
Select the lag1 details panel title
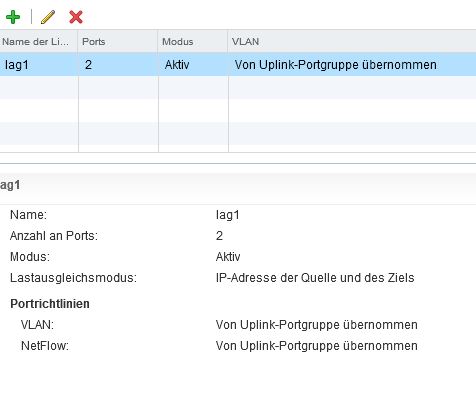click(x=10, y=185)
